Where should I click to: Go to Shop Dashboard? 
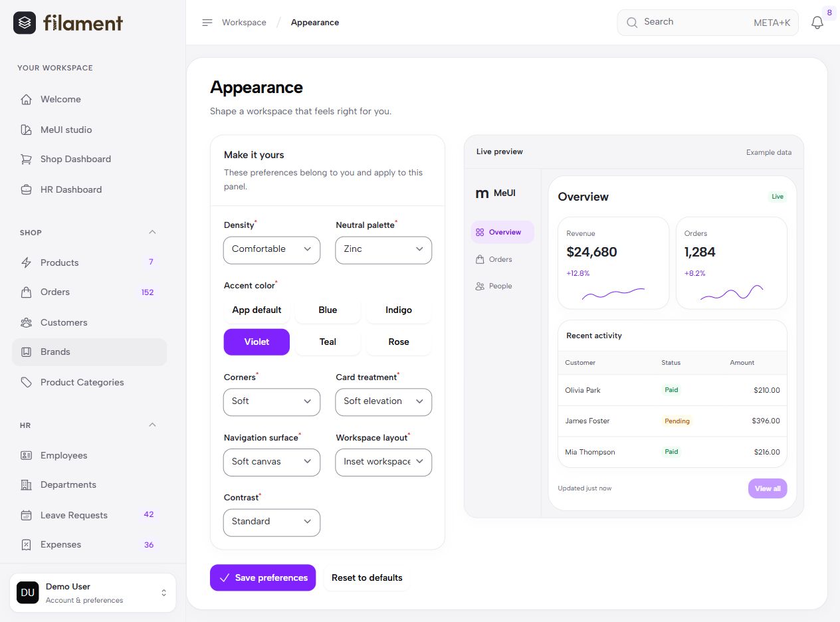coord(89,159)
